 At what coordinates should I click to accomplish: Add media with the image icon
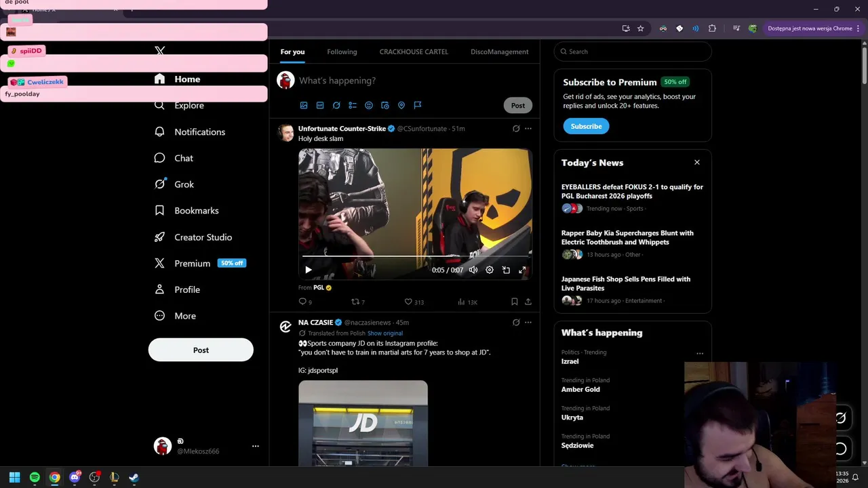tap(304, 106)
